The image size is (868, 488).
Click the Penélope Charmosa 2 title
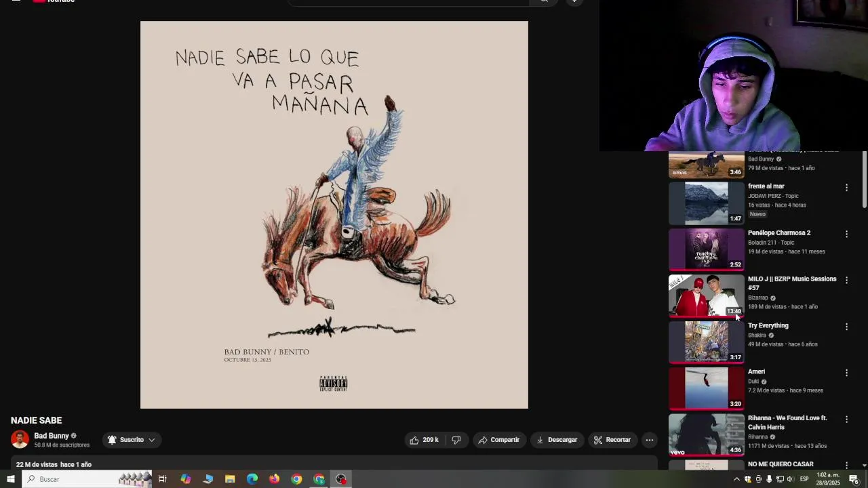coord(779,232)
